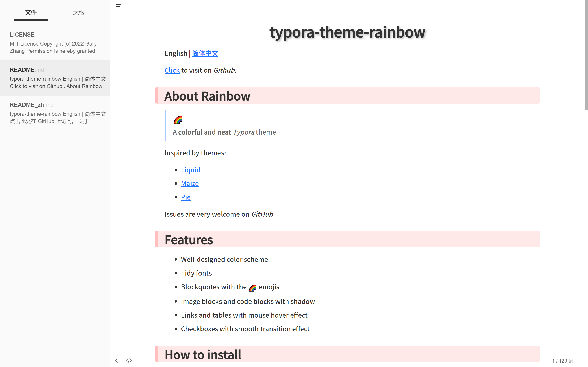Switch to the 大纲 outline tab
The width and height of the screenshot is (588, 367).
79,13
